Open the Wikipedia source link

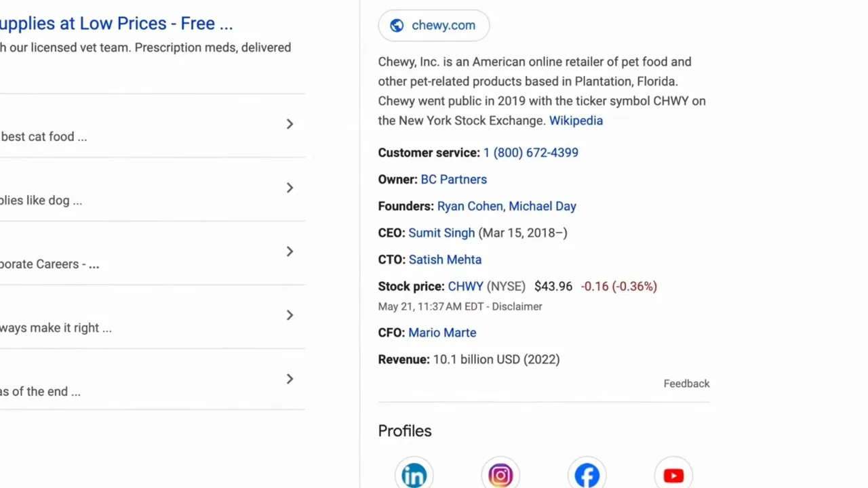point(576,121)
